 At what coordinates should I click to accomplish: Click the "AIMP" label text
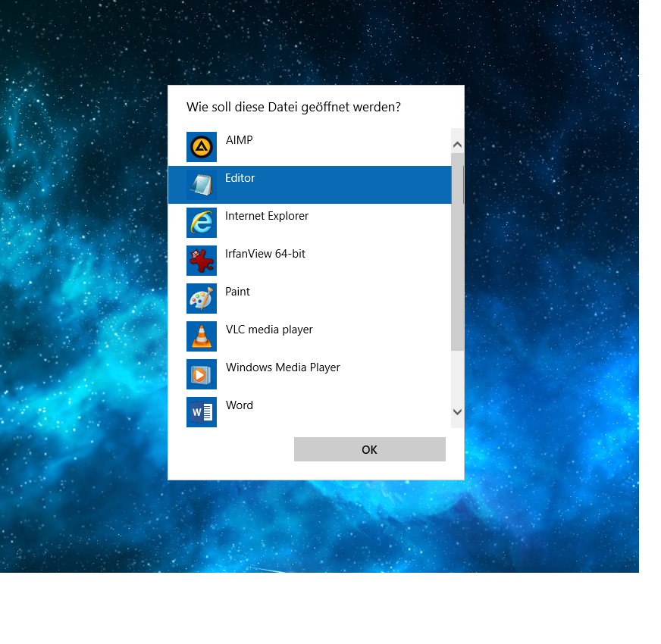pyautogui.click(x=239, y=140)
